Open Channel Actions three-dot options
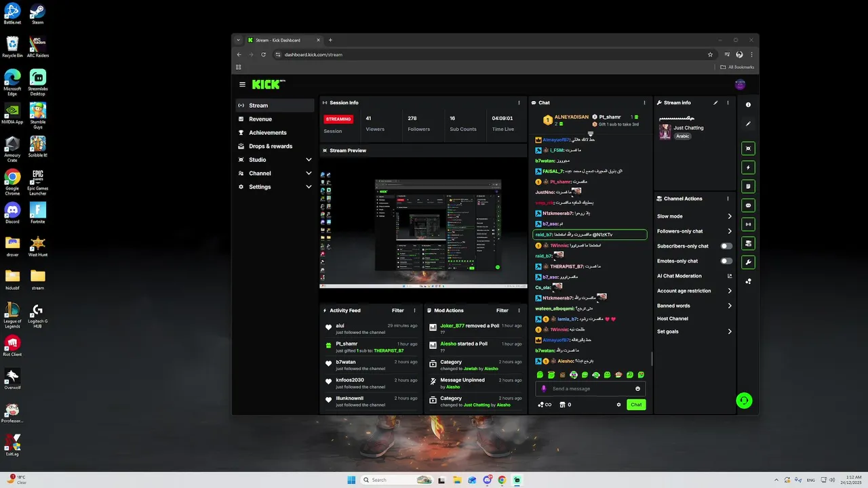Viewport: 868px width, 488px height. tap(728, 199)
